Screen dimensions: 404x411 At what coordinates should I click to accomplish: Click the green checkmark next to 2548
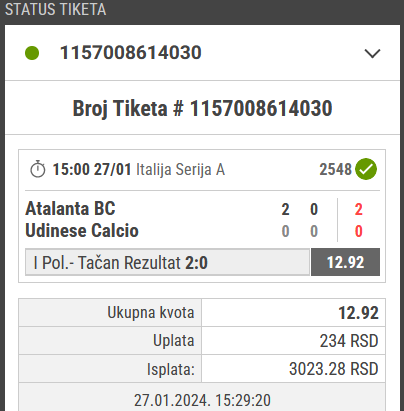366,169
